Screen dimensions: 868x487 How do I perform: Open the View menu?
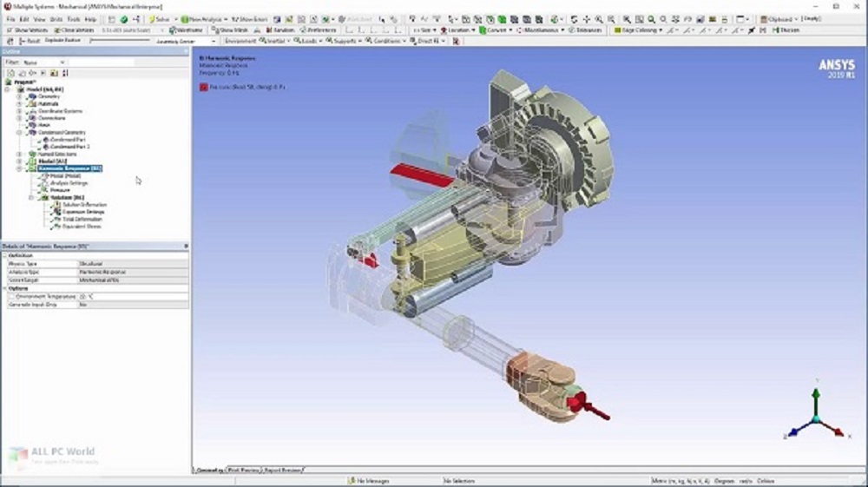[x=39, y=19]
